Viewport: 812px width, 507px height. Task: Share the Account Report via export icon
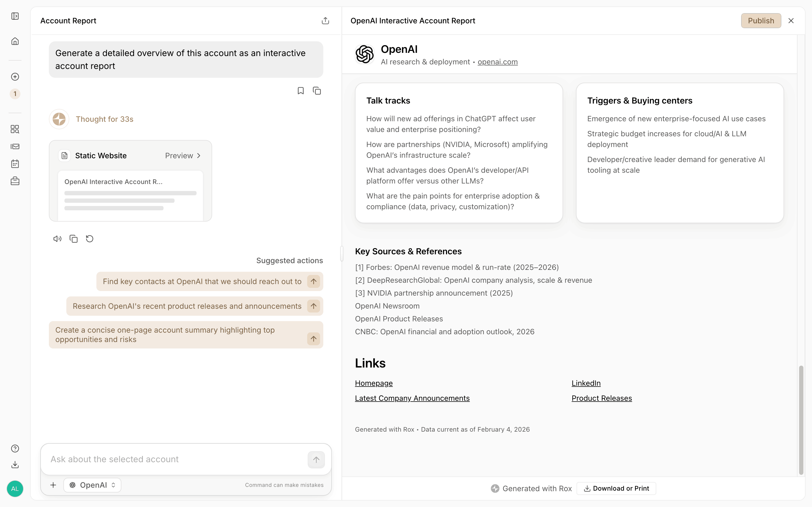(x=325, y=21)
